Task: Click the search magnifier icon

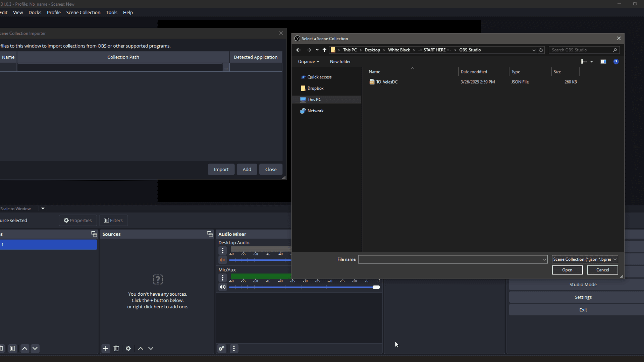Action: pos(615,50)
